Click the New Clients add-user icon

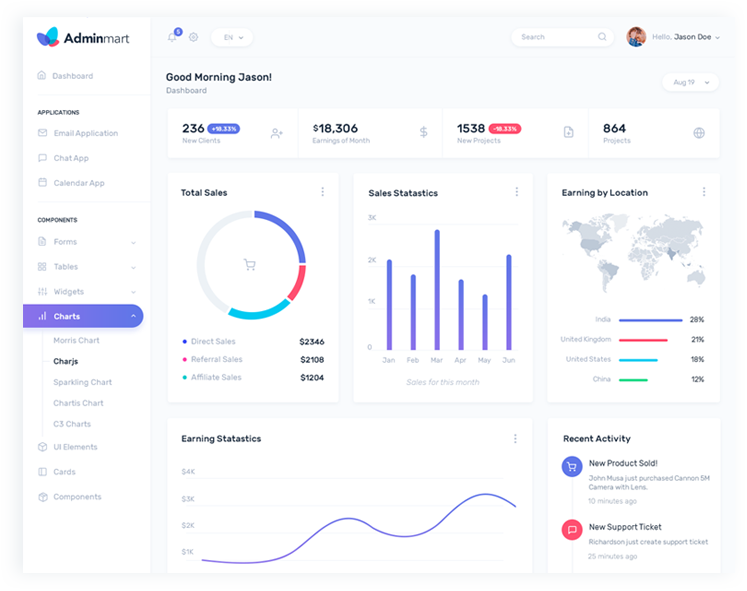[277, 133]
